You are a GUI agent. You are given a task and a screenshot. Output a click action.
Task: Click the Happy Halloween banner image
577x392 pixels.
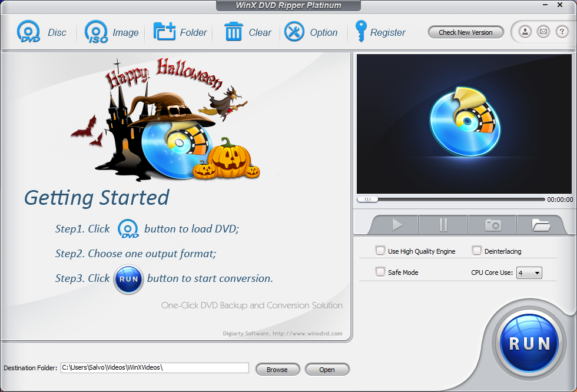165,119
